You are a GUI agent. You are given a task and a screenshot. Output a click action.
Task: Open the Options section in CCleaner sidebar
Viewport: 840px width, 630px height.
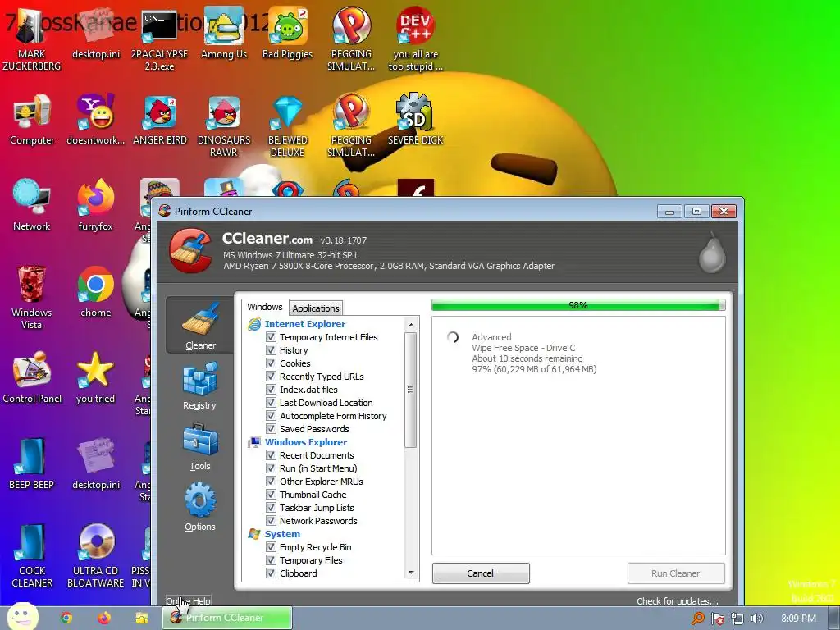click(200, 507)
